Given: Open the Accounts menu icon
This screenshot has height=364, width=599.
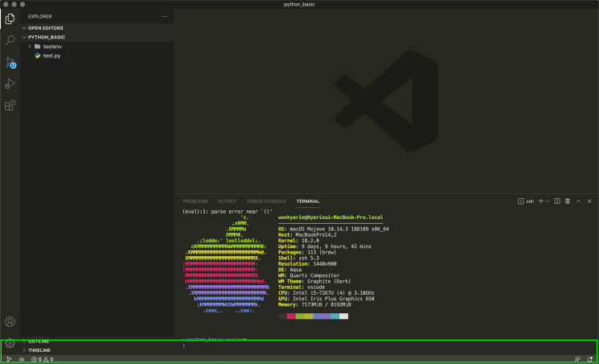Looking at the screenshot, I should 10,321.
